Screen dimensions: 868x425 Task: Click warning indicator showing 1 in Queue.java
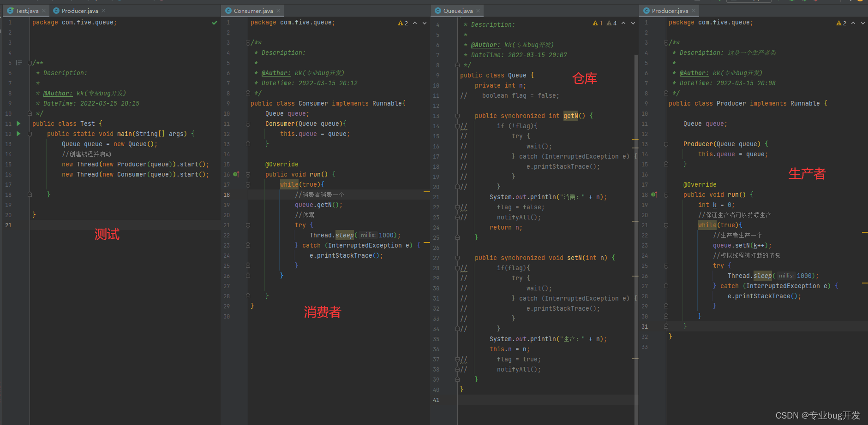coord(598,23)
